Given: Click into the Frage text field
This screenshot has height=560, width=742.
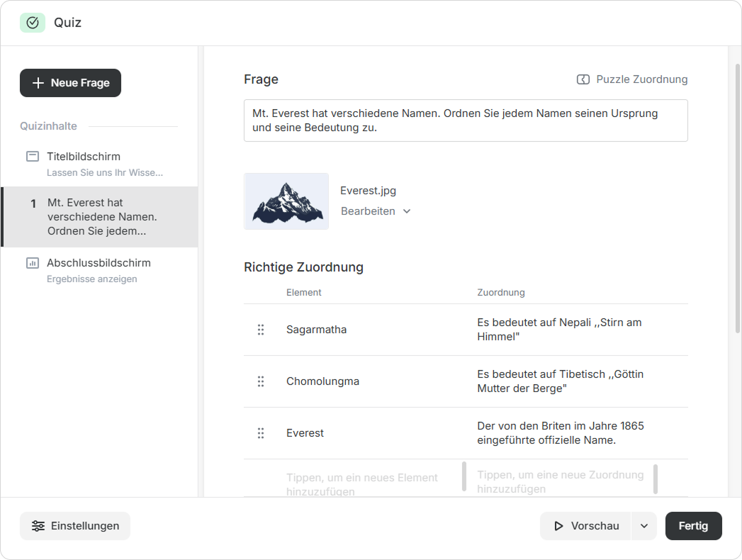Looking at the screenshot, I should [x=465, y=121].
